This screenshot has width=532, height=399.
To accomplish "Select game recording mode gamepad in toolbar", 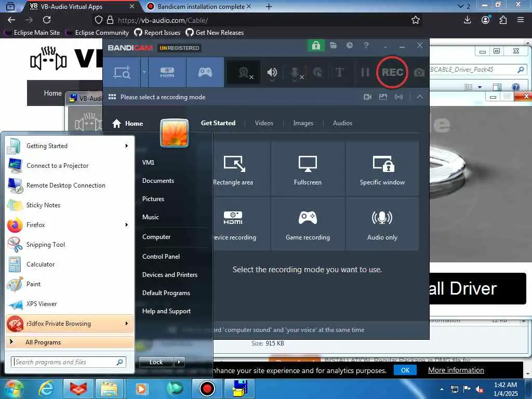I will [x=205, y=72].
